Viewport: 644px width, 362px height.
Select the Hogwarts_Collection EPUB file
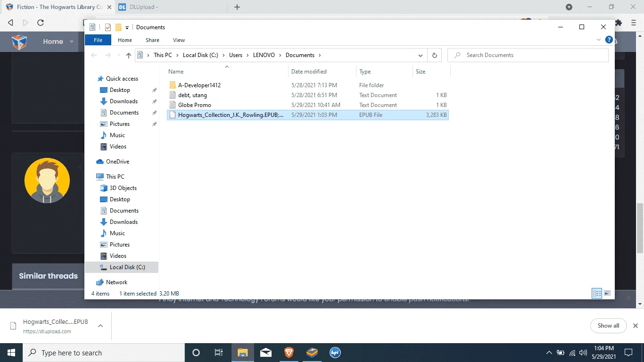[x=308, y=115]
